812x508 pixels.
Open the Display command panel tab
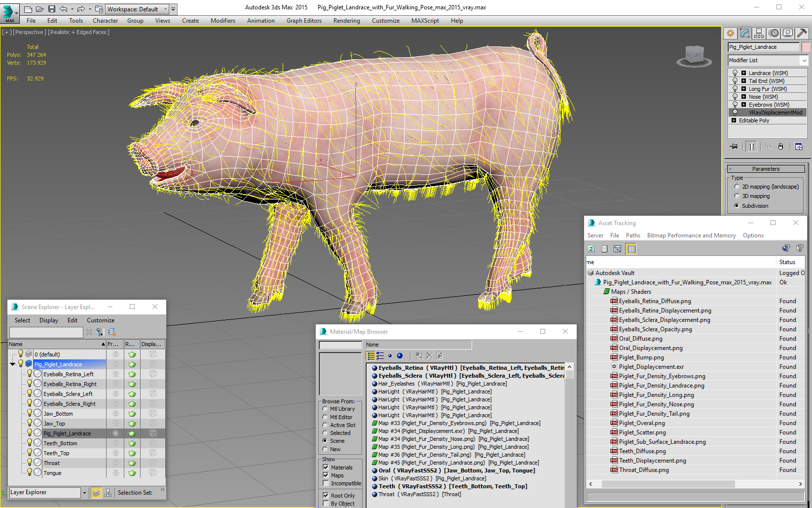click(788, 33)
